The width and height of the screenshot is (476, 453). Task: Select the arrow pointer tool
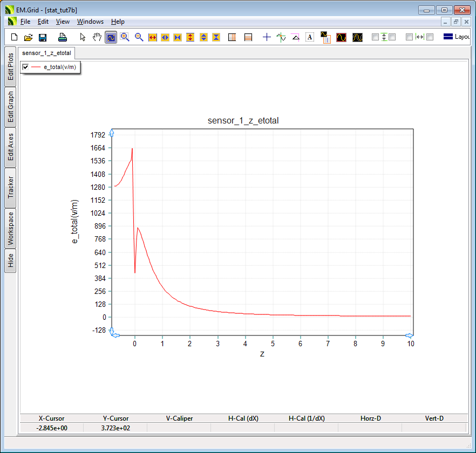coord(83,37)
